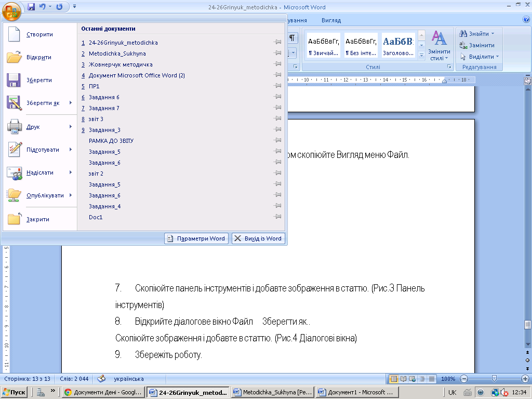Expand the Надіслати submenu arrow
Image resolution: width=532 pixels, height=399 pixels.
click(71, 172)
